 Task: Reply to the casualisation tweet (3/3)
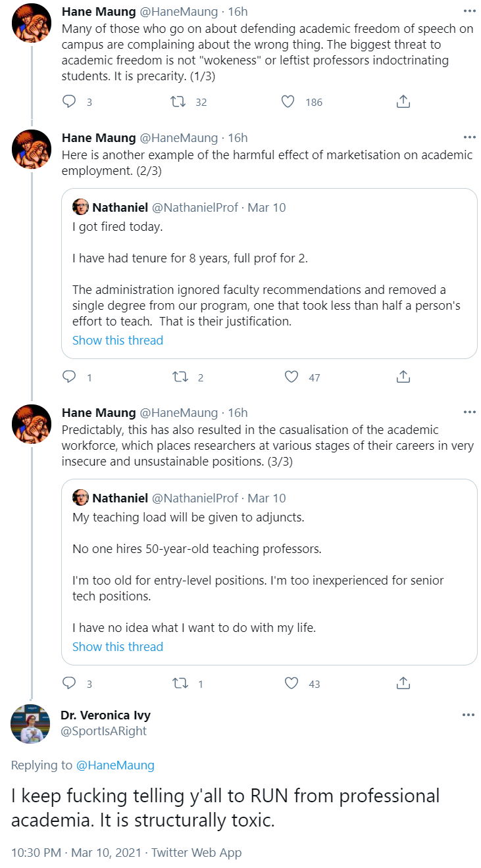pyautogui.click(x=69, y=683)
